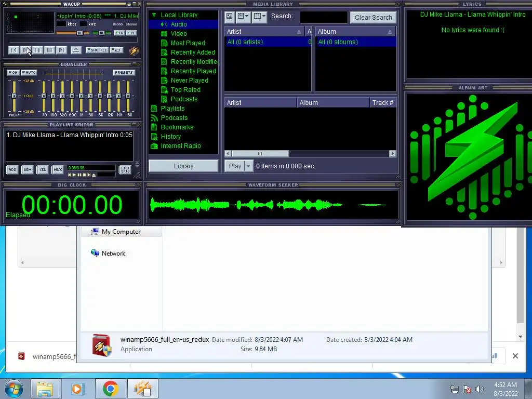This screenshot has width=532, height=399.
Task: Select All (0 albums) row
Action: [x=355, y=42]
